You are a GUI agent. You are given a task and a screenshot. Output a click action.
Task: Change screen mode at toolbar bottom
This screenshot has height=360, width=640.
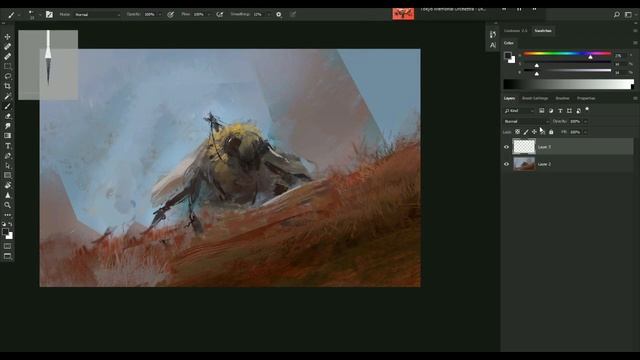click(x=7, y=256)
